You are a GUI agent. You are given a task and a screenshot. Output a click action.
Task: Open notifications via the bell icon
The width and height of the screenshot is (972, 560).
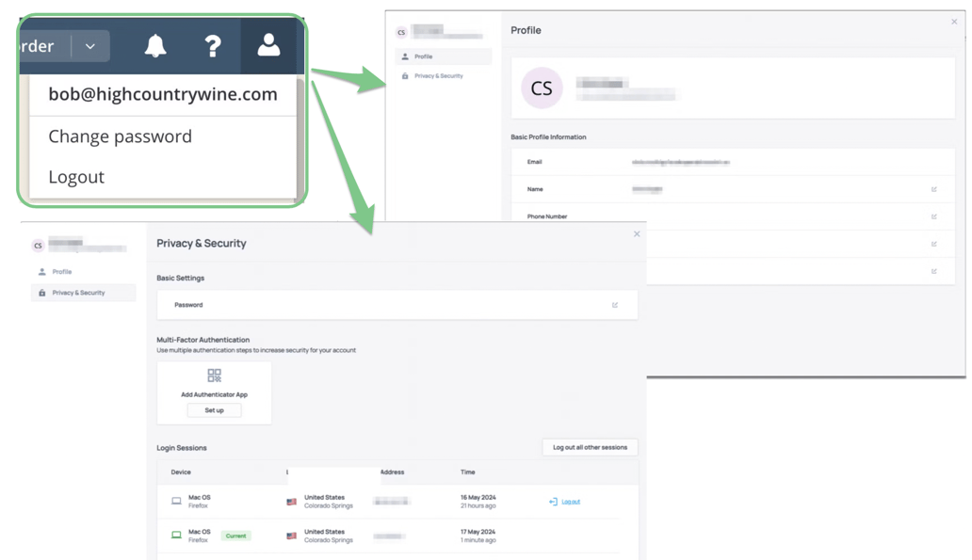tap(156, 45)
